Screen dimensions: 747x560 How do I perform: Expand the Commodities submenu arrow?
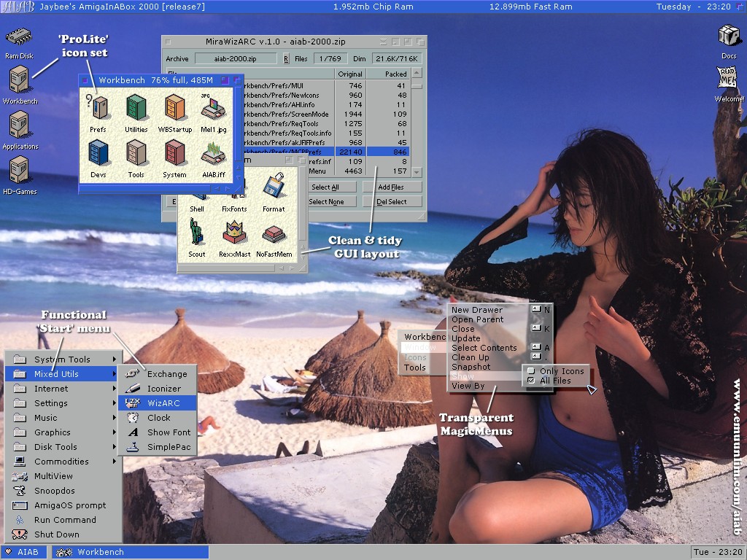[x=114, y=462]
